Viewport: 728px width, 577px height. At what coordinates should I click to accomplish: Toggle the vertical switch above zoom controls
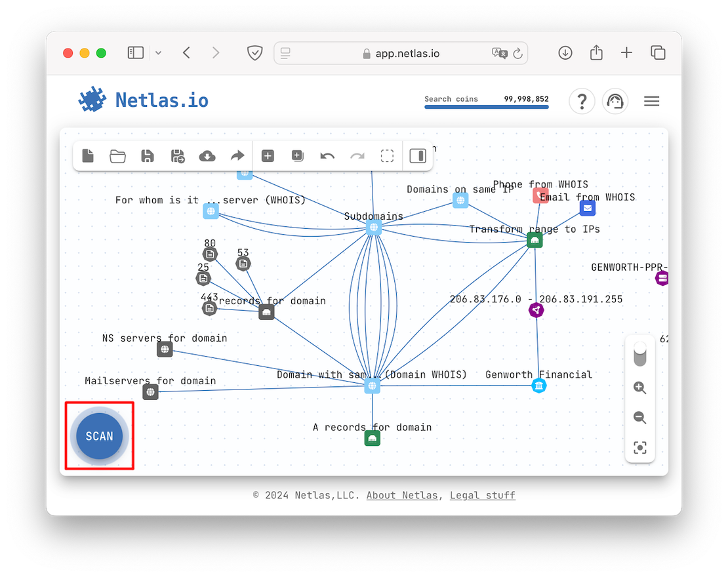640,354
